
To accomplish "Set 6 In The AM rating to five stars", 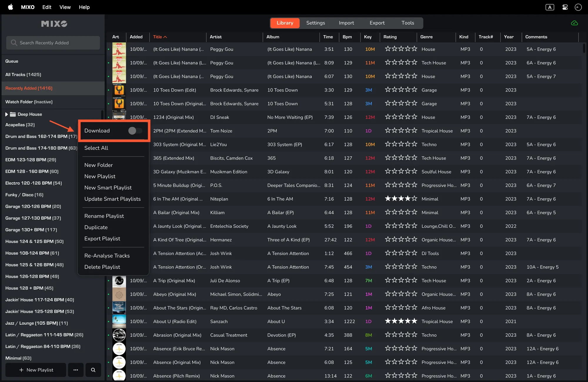I will tap(414, 199).
